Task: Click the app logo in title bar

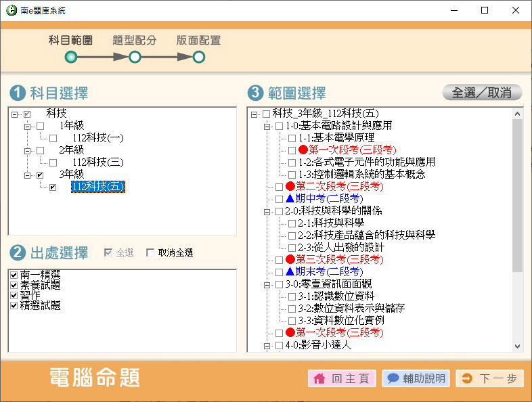Action: coord(9,11)
